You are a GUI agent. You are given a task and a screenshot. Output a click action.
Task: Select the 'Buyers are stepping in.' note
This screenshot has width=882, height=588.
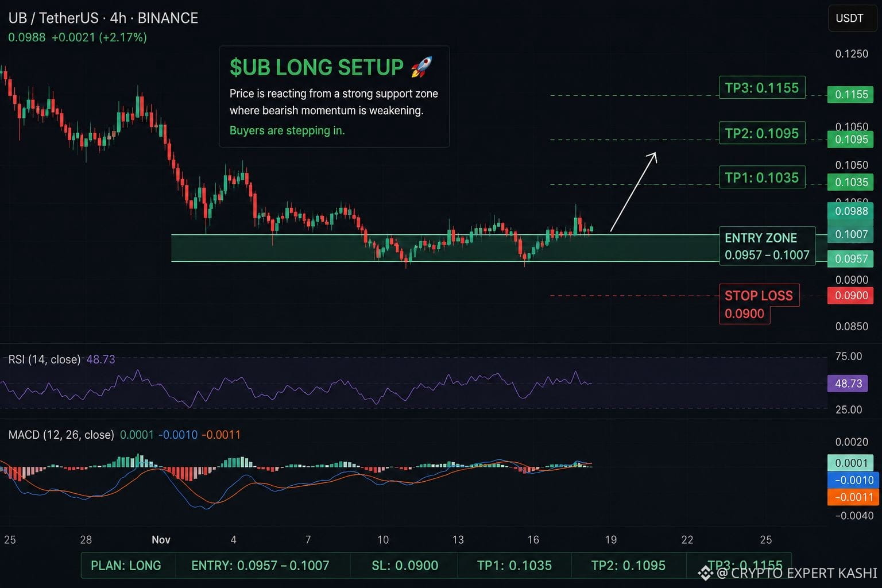tap(287, 130)
